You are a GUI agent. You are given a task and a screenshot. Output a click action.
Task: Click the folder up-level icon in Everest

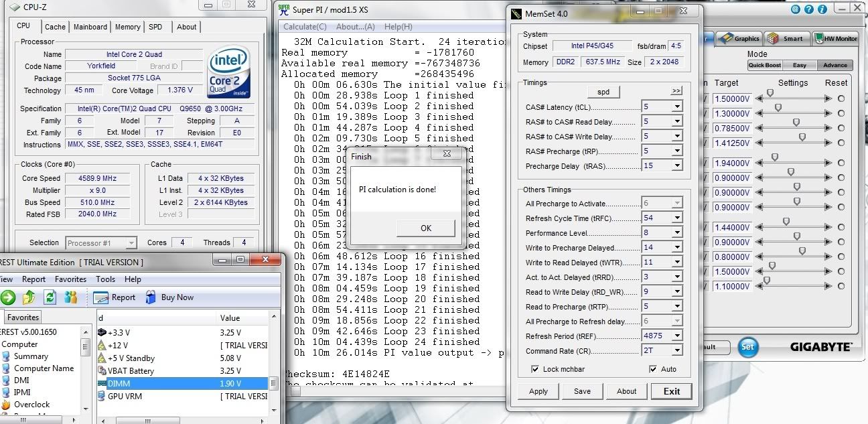29,297
